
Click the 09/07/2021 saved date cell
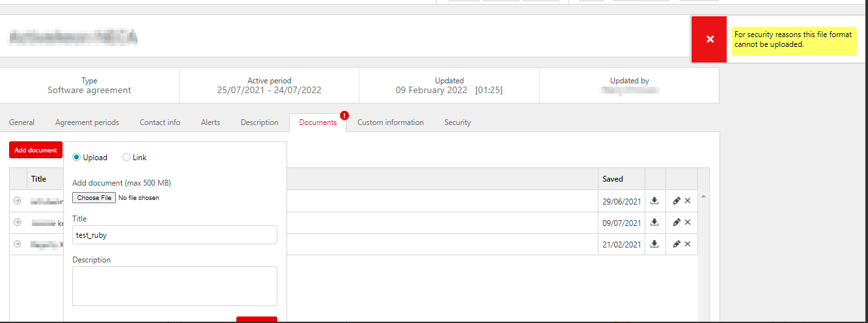[622, 223]
